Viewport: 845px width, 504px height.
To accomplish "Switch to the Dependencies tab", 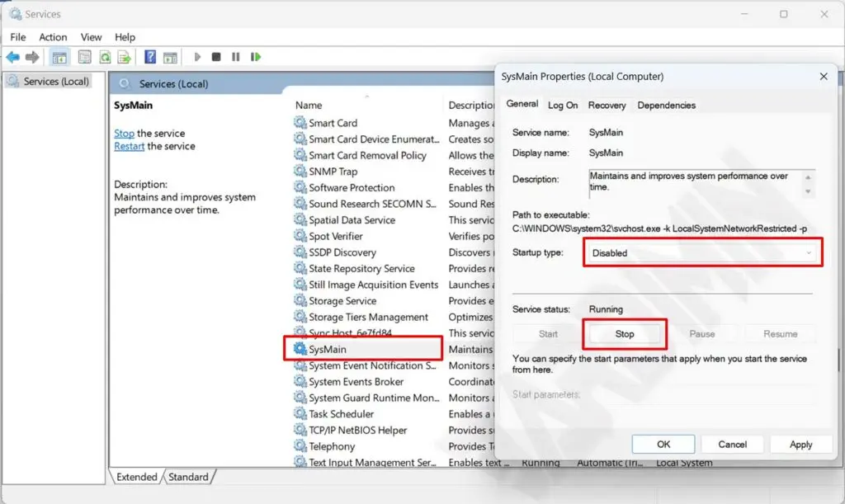I will (x=666, y=105).
